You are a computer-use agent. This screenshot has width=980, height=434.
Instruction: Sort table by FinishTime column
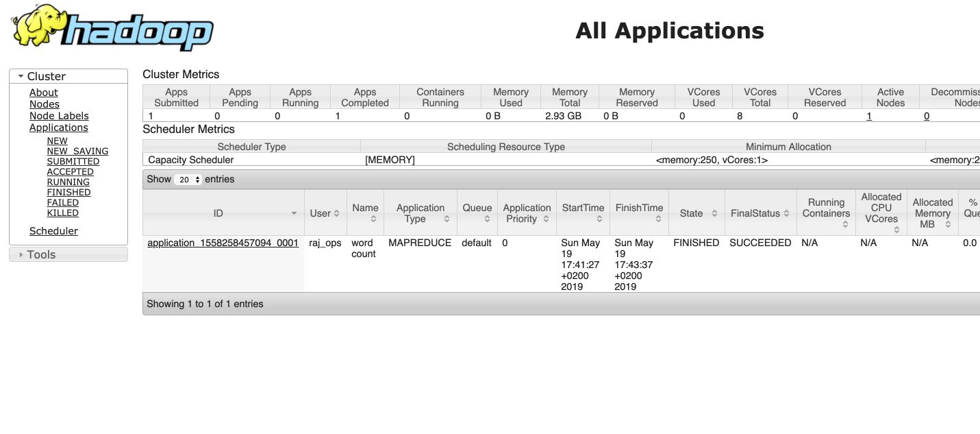point(639,213)
